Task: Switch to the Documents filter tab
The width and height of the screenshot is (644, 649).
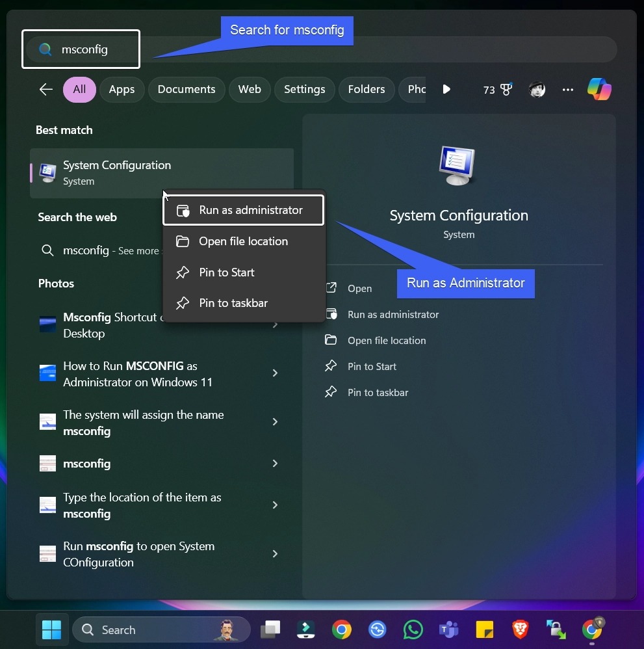Action: [187, 89]
